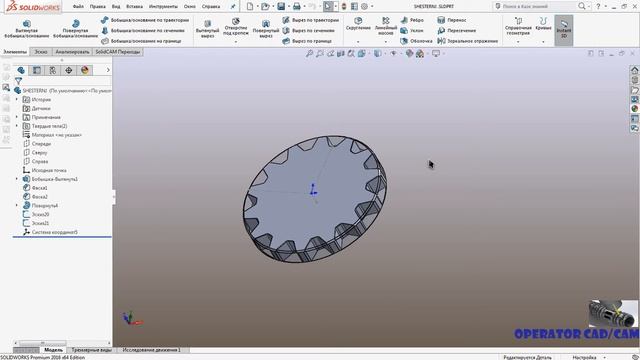The height and width of the screenshot is (360, 640).
Task: Open the ConfigurationManager tab icon
Action: (53, 70)
